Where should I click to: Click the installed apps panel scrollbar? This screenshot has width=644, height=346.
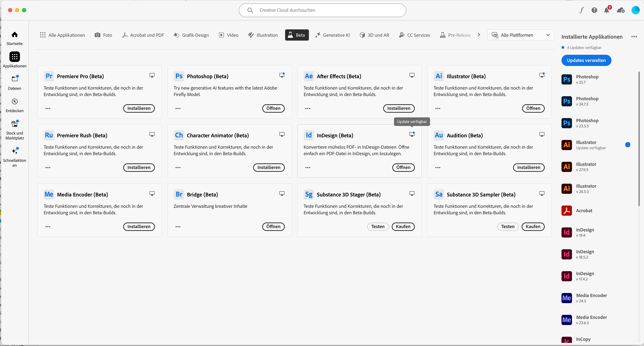pos(639,139)
